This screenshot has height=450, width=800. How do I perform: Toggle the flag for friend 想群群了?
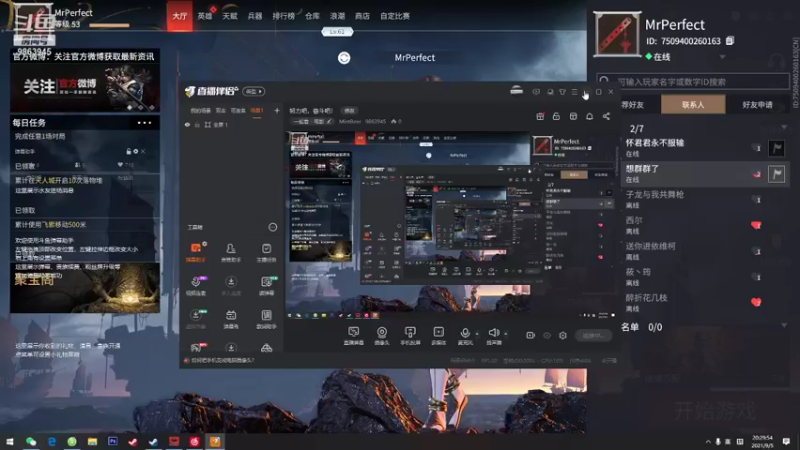tap(777, 174)
